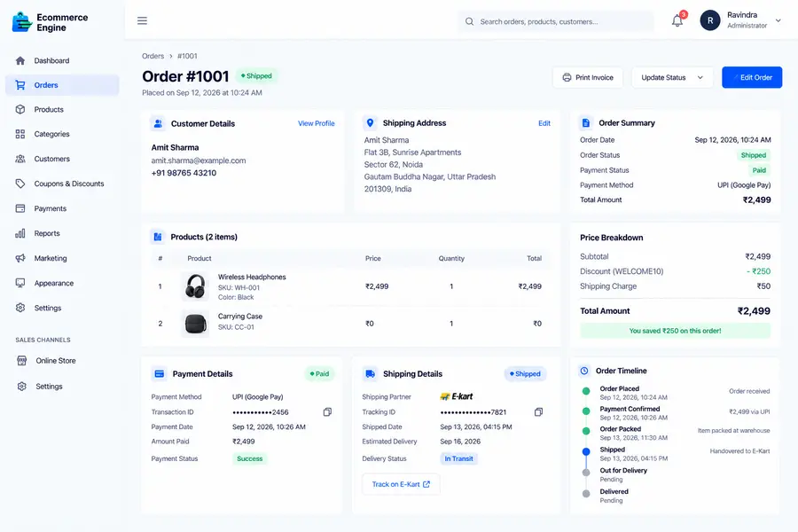Open Payments page from sidebar

tap(62, 208)
